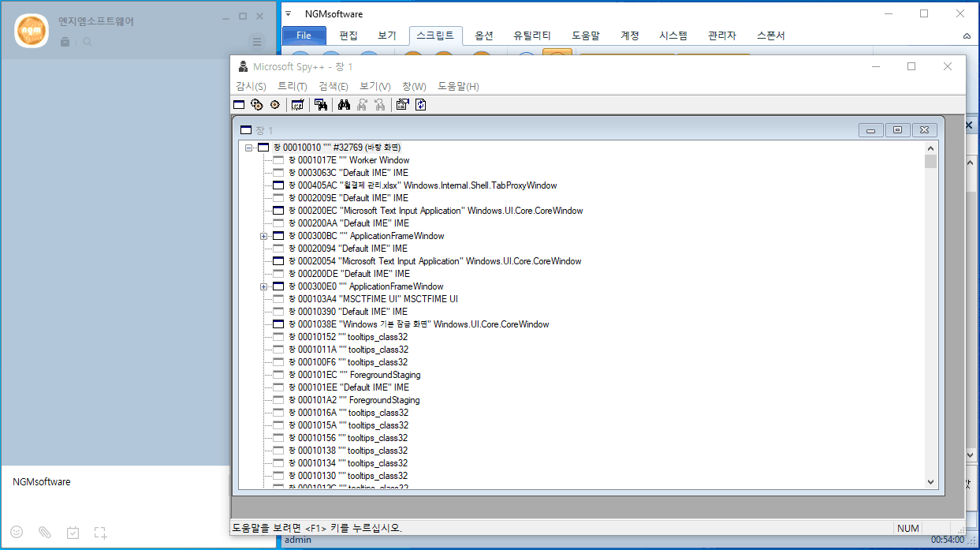980x550 pixels.
Task: Open the 창(W) menu in Spy++
Action: [x=414, y=86]
